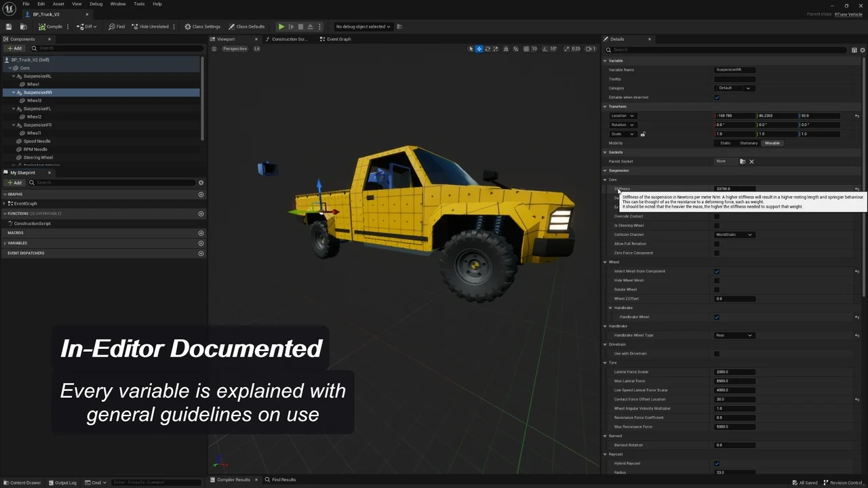Set Mobility to Static
Viewport: 868px width, 488px height.
(726, 143)
